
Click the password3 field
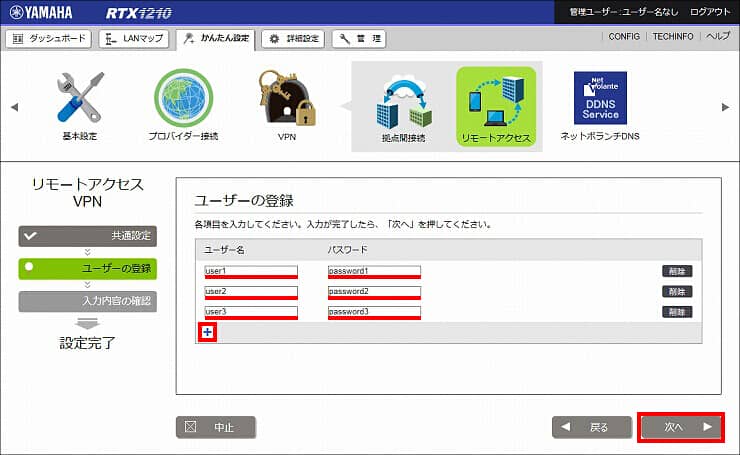tap(374, 312)
